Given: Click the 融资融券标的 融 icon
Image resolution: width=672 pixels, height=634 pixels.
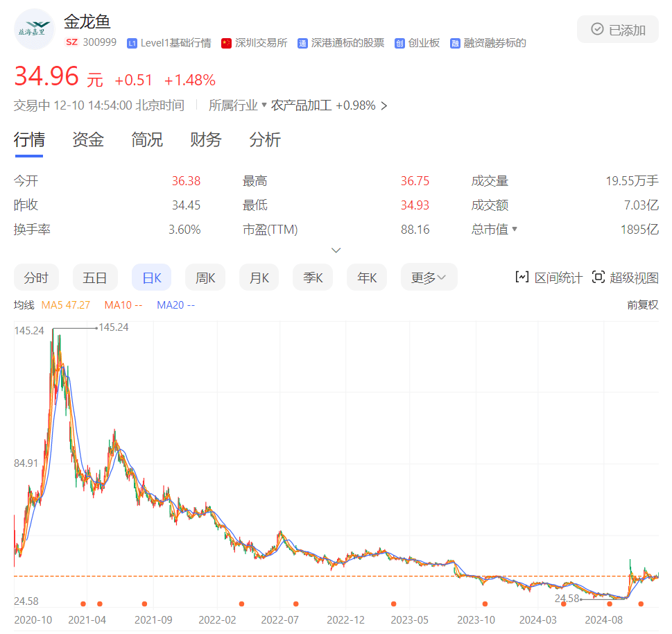Looking at the screenshot, I should click(x=455, y=43).
